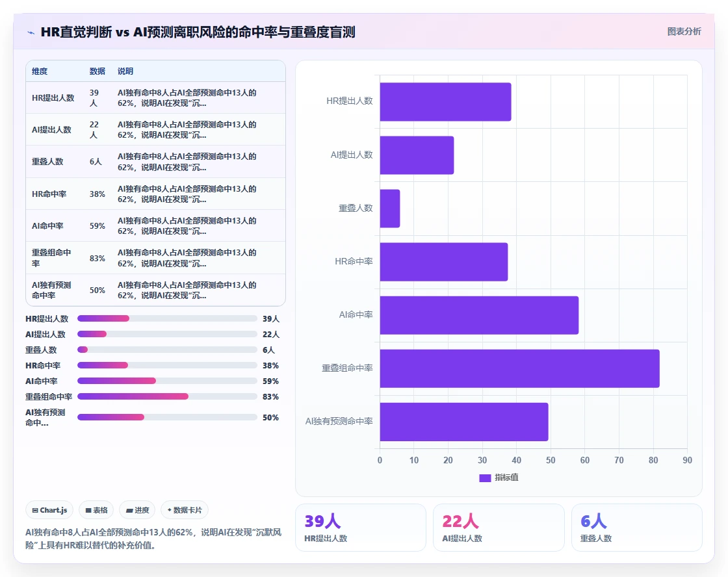
Task: Click the AI独有预测命中率 table row label
Action: coord(51,290)
